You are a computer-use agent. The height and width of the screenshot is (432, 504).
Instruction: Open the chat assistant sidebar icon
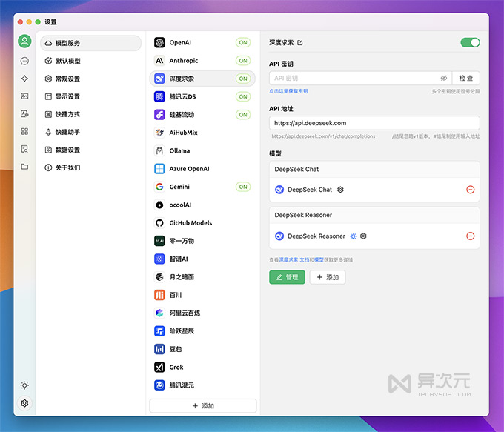point(24,61)
